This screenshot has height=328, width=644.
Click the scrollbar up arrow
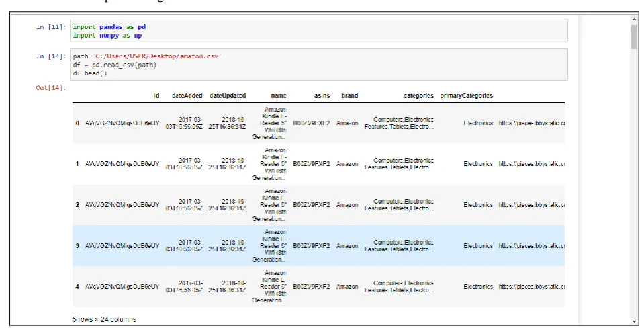click(635, 19)
